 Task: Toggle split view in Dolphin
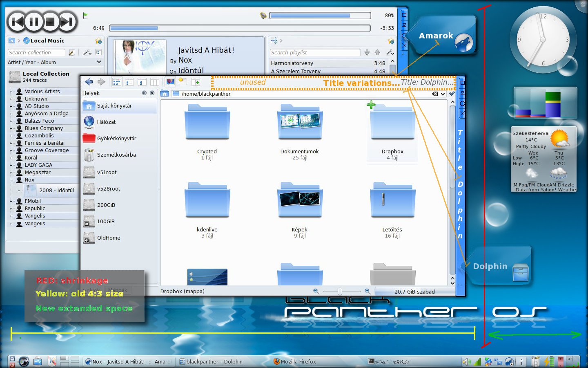point(196,82)
